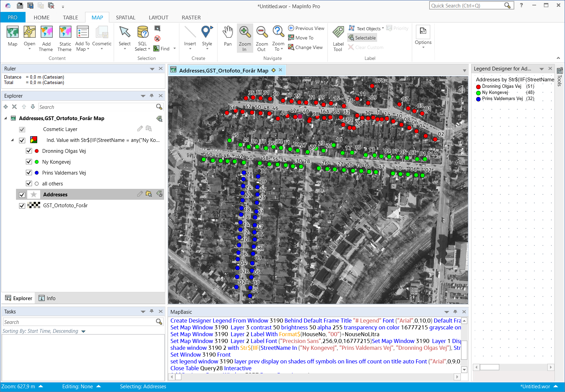Click the Selectable button in Label group

tap(362, 37)
